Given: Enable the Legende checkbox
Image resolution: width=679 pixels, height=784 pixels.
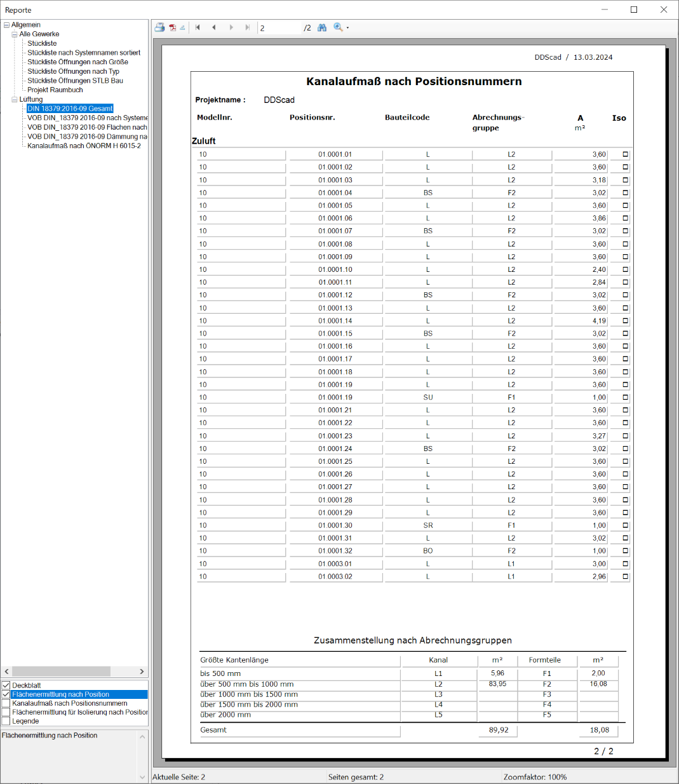Looking at the screenshot, I should (6, 721).
